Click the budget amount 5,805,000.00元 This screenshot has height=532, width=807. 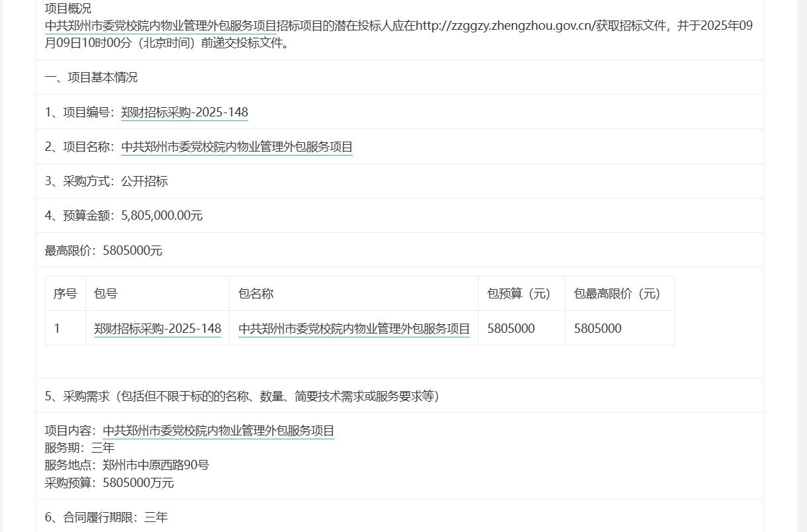click(162, 216)
